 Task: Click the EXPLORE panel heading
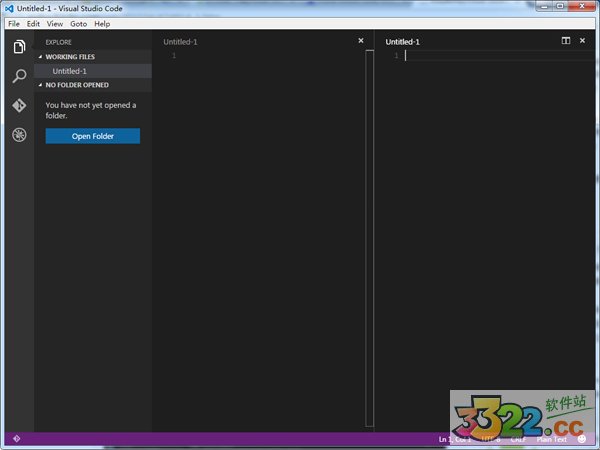click(59, 42)
